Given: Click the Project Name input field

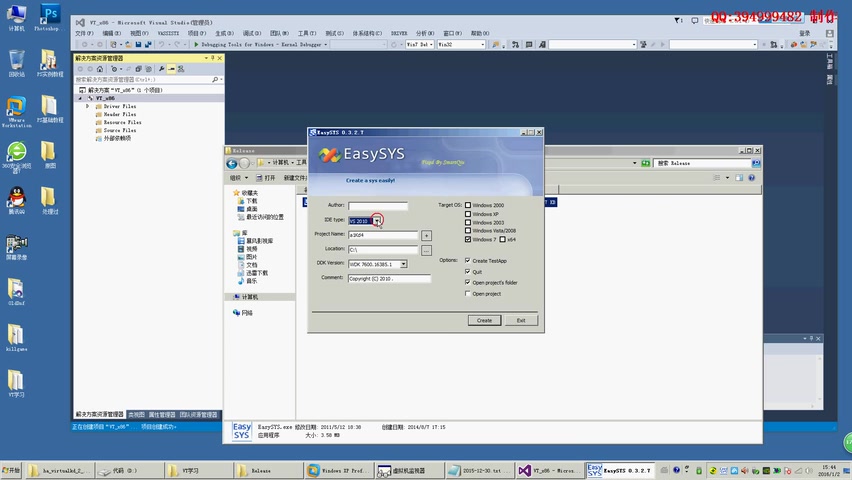Looking at the screenshot, I should [x=383, y=235].
